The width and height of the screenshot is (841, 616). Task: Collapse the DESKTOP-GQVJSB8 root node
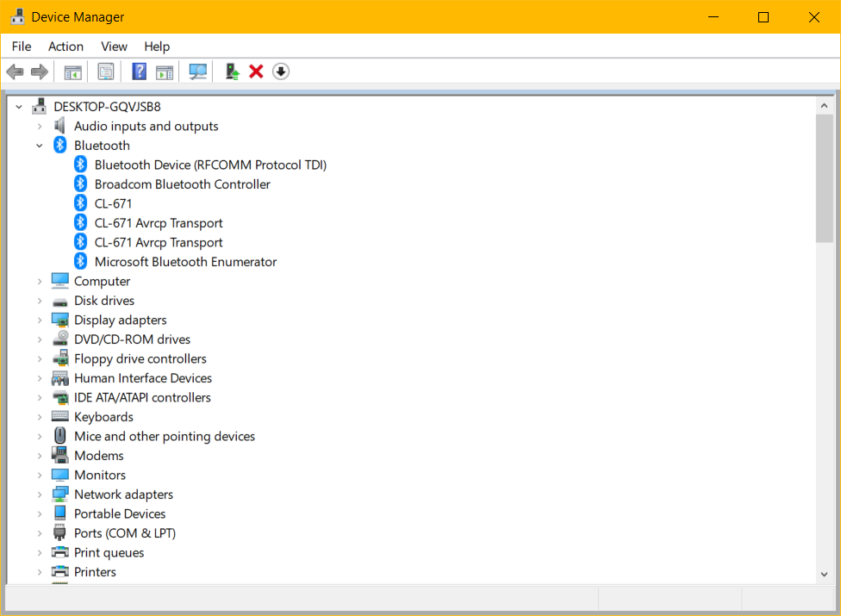(18, 106)
